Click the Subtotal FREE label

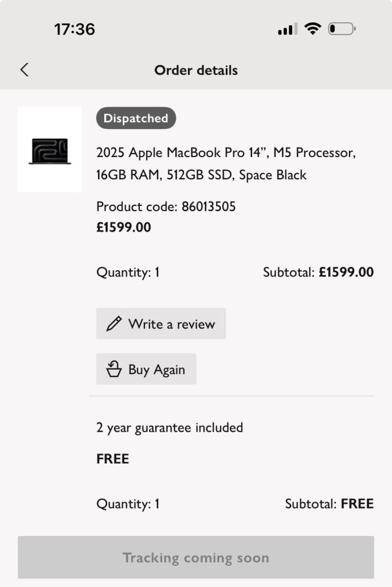pyautogui.click(x=329, y=504)
